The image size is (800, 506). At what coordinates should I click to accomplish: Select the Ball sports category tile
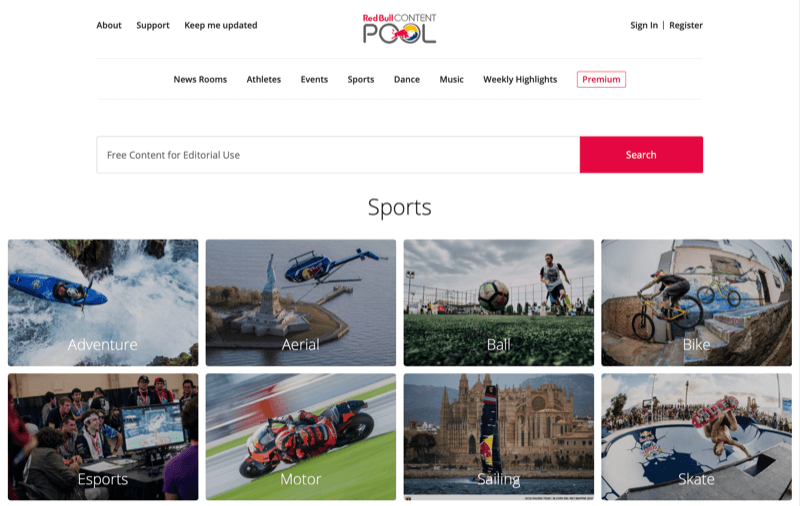[498, 302]
